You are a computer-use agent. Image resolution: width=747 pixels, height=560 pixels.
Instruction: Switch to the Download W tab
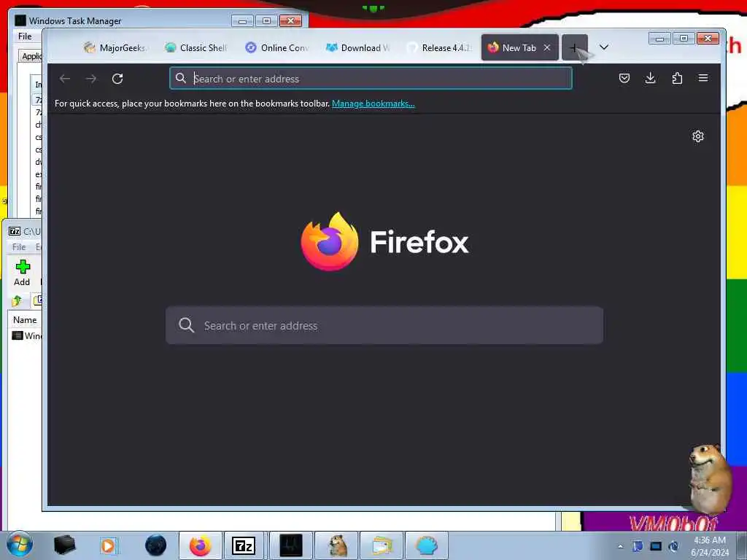(x=357, y=47)
